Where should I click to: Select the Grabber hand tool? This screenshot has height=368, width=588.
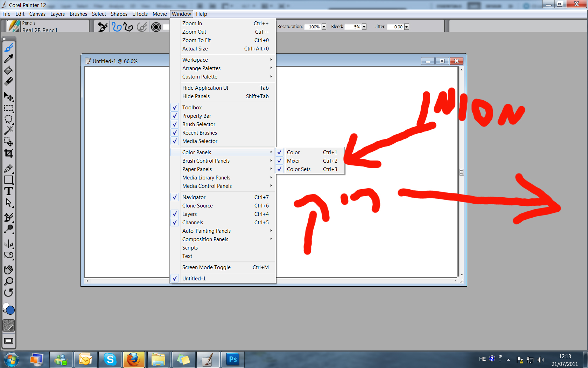9,270
